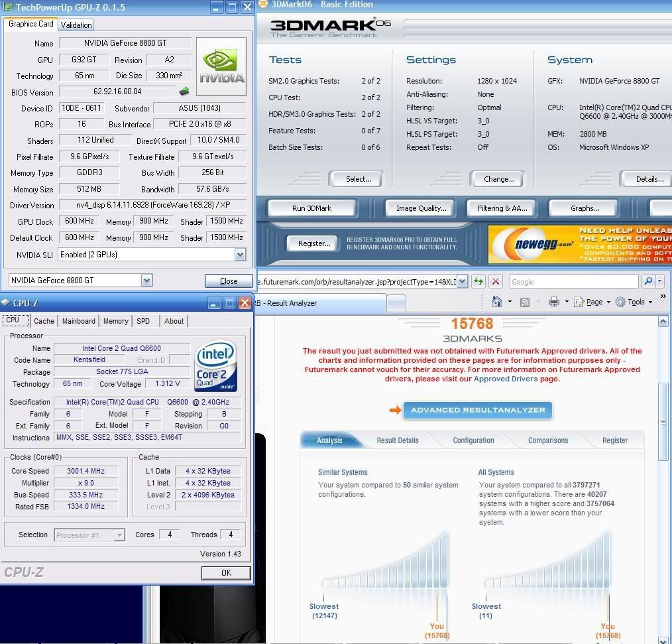Click the printer icon in browser toolbar
Viewport: 672px width, 644px height.
554,302
